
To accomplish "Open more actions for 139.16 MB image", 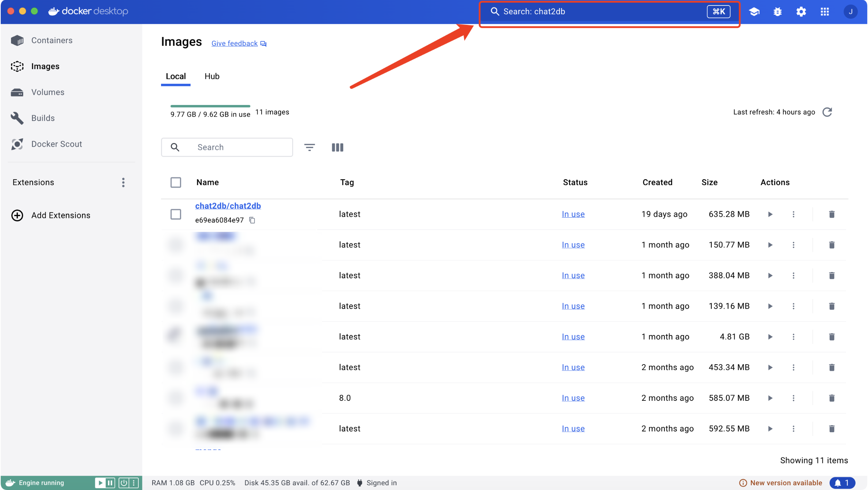I will coord(793,306).
